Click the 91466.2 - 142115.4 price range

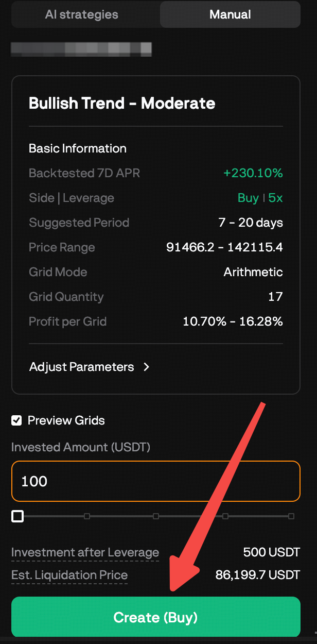(224, 247)
